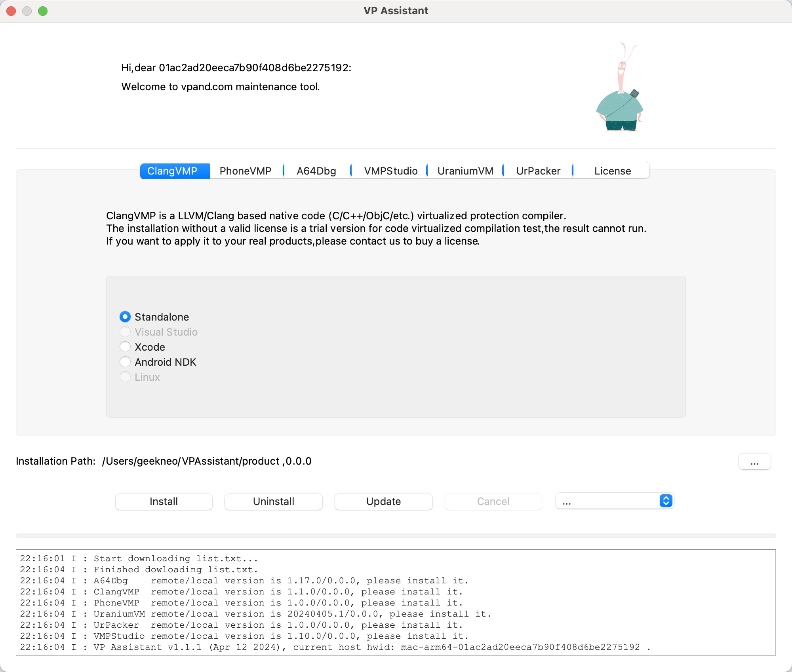
Task: Switch to the PhoneVMP tab
Action: coord(246,171)
